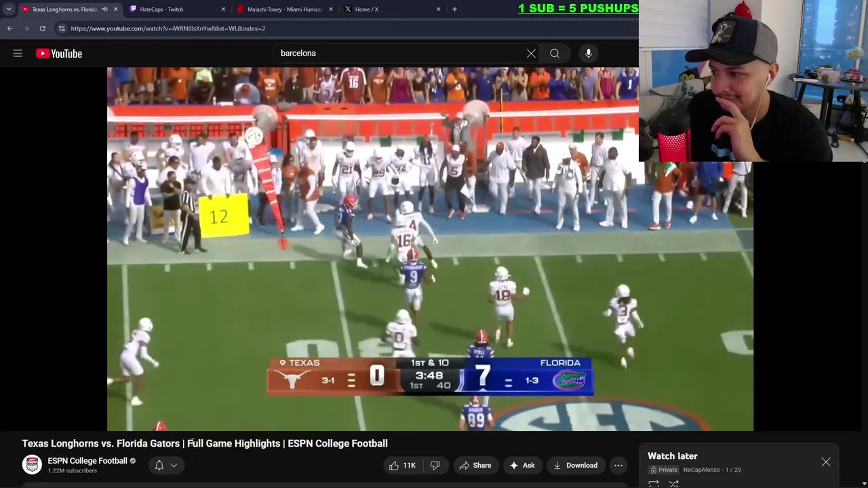This screenshot has width=868, height=488.
Task: Open more actions three-dot menu
Action: coord(618,466)
